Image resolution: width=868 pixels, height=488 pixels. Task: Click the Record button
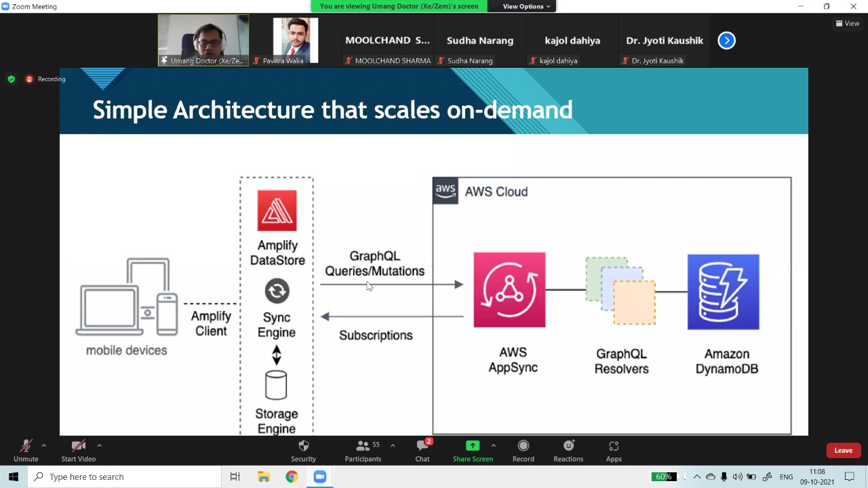point(524,450)
